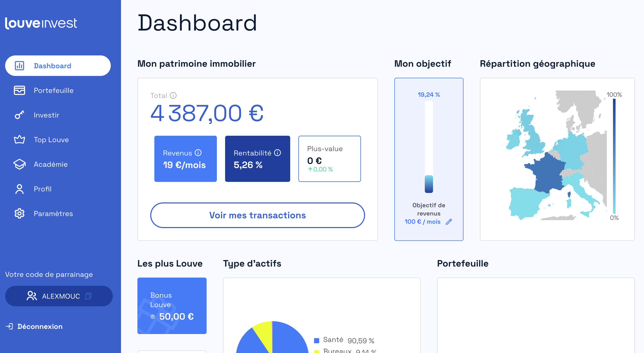This screenshot has height=353, width=644.
Task: Click the 100 € / mois objective value
Action: click(423, 222)
